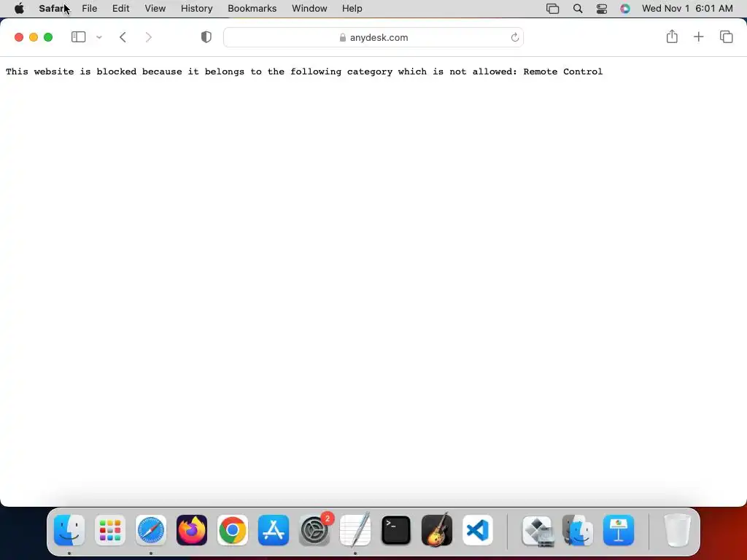Open System Preferences from the Dock
Image resolution: width=747 pixels, height=560 pixels.
point(314,530)
